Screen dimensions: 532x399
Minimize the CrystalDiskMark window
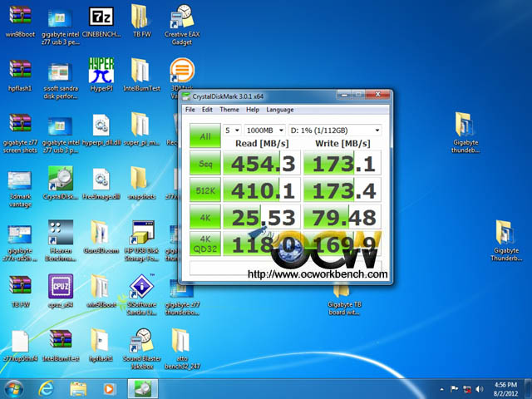pyautogui.click(x=344, y=95)
